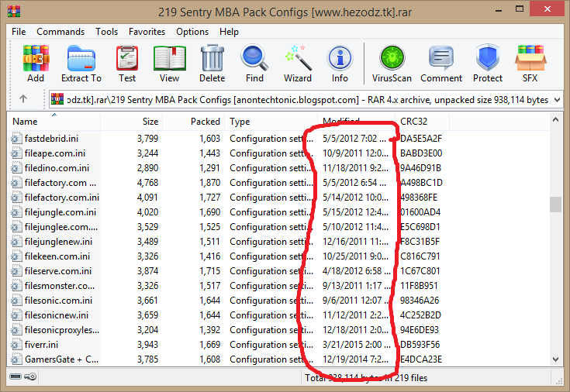Open the Options menu
The image size is (570, 392).
192,32
